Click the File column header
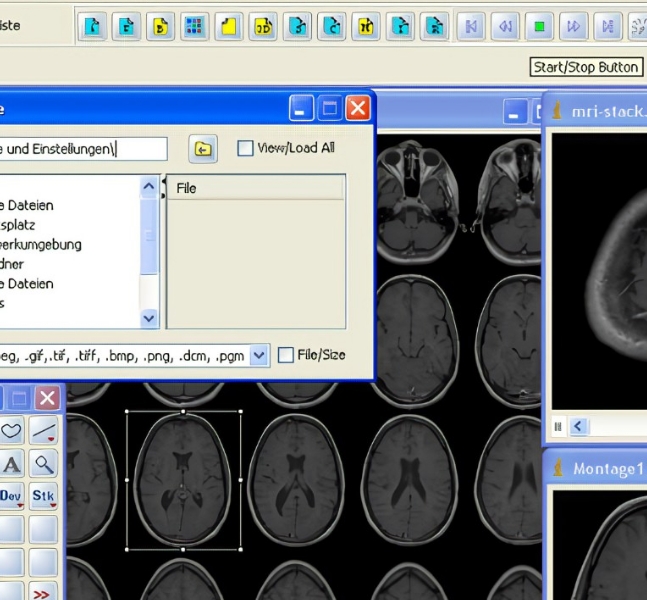 click(254, 187)
